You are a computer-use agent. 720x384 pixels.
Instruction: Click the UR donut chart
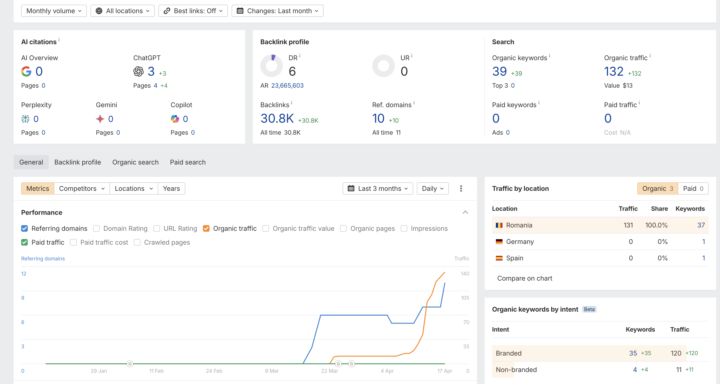[383, 66]
